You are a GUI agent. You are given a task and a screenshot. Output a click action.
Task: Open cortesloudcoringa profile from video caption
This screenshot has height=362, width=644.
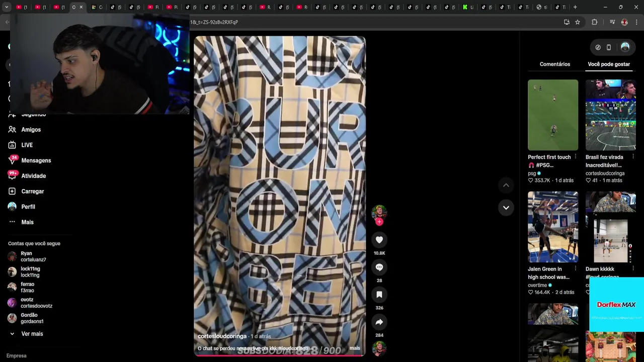222,336
